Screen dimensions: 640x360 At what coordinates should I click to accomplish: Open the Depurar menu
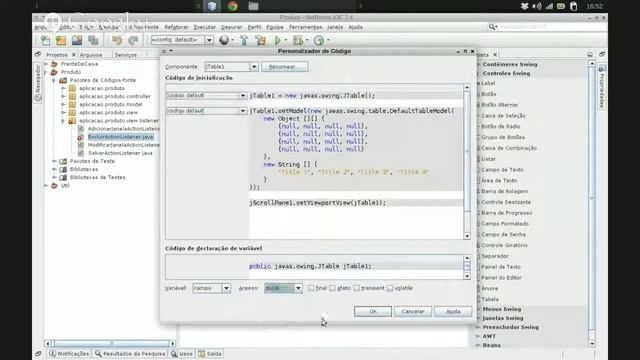[x=231, y=27]
